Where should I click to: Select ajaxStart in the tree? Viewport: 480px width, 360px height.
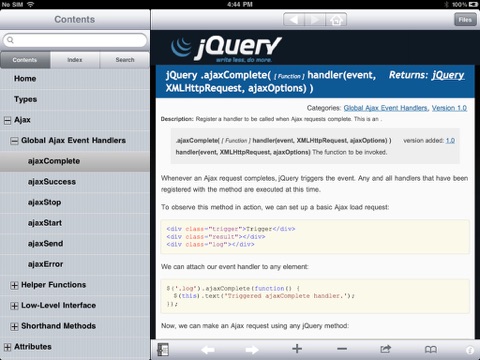[75, 223]
